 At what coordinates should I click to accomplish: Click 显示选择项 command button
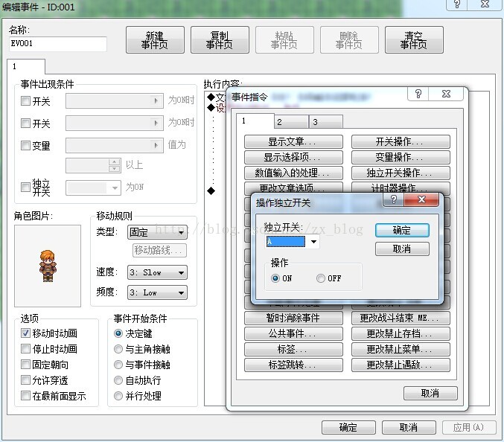coord(293,158)
